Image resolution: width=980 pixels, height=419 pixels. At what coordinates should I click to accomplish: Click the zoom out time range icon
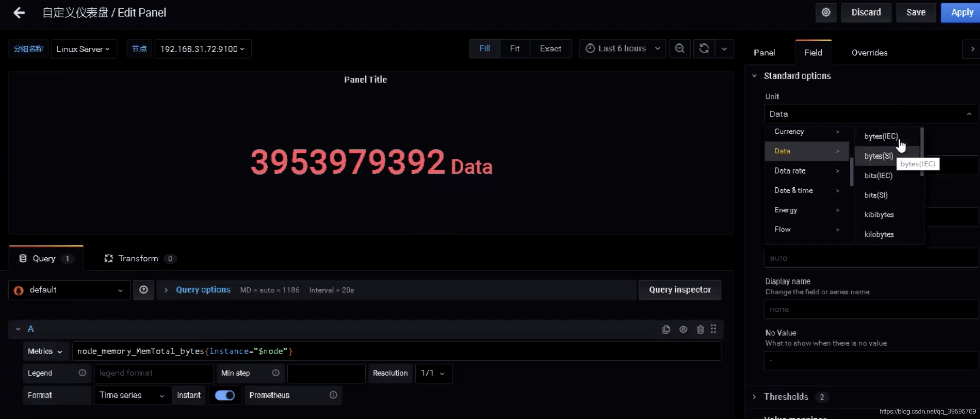point(680,49)
